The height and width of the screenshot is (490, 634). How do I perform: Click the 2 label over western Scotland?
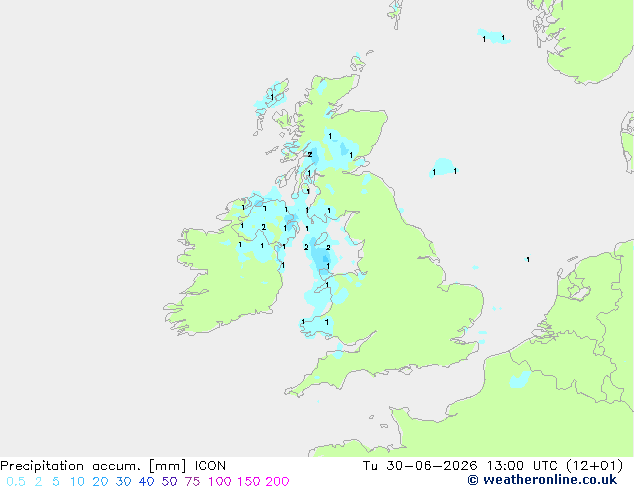pyautogui.click(x=310, y=154)
